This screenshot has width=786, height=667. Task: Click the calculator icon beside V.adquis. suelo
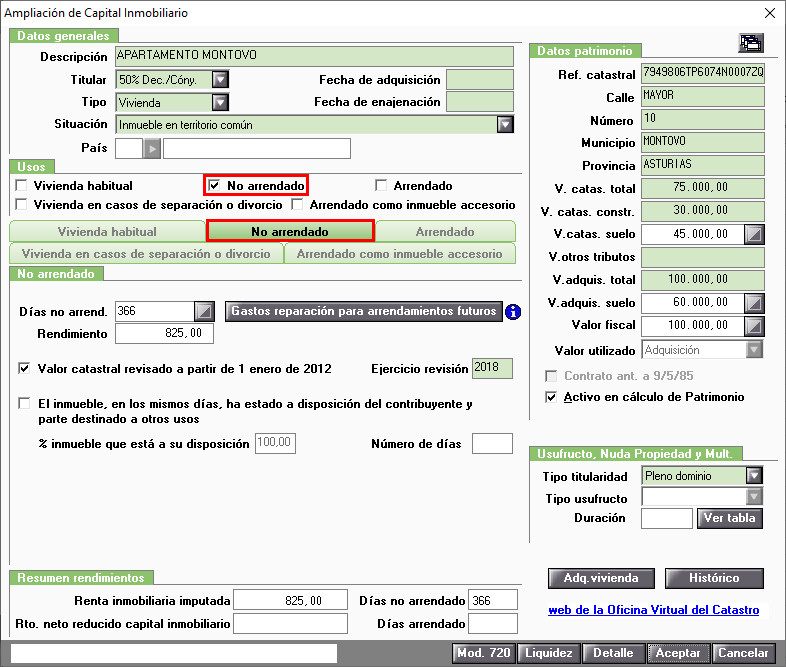(754, 303)
